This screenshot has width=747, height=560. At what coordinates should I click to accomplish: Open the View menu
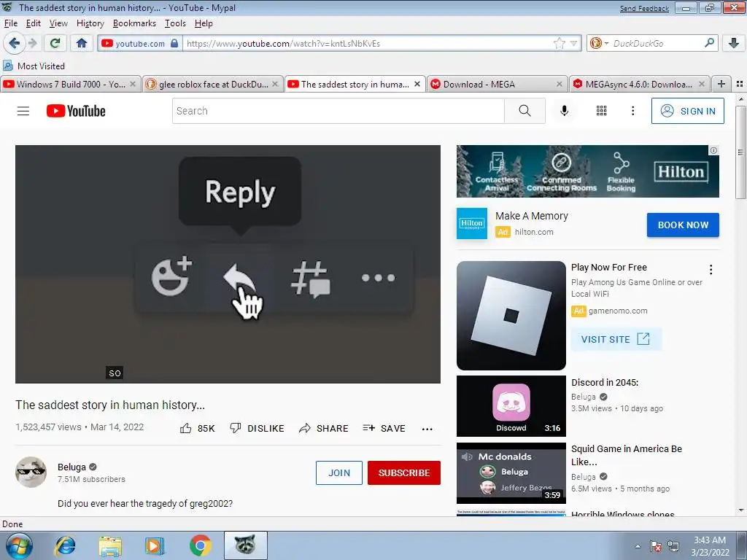[x=58, y=23]
